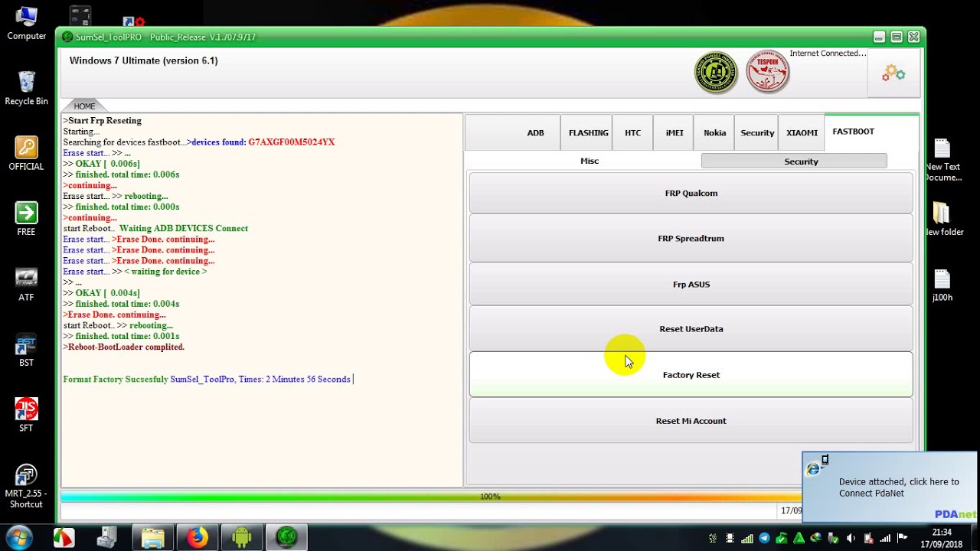
Task: Open the New folder desktop icon
Action: tap(942, 220)
